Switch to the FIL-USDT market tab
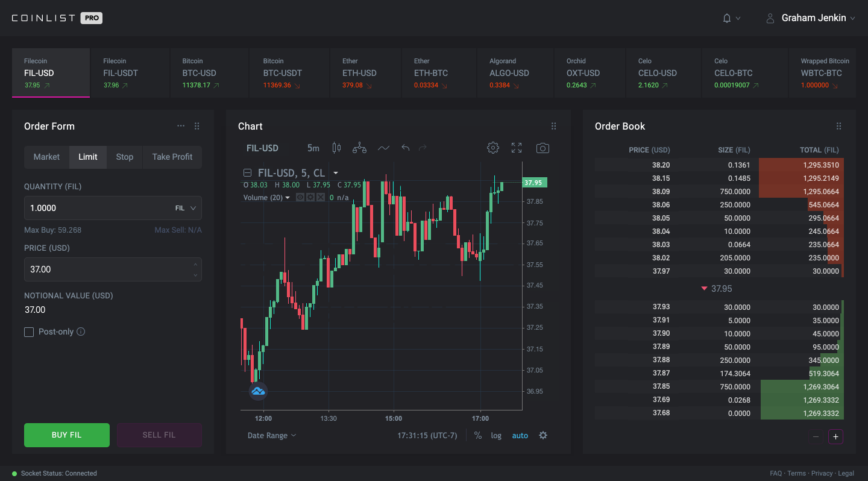This screenshot has width=868, height=481. point(130,73)
